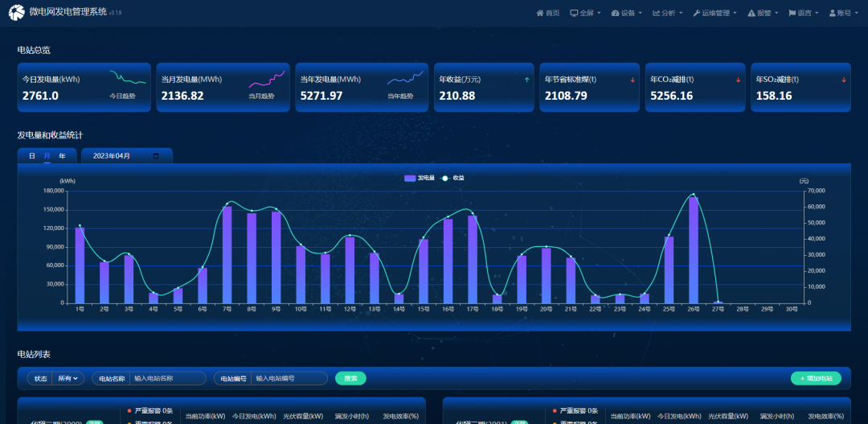The image size is (868, 424).
Task: Click the microgrid system logo icon
Action: click(x=16, y=13)
